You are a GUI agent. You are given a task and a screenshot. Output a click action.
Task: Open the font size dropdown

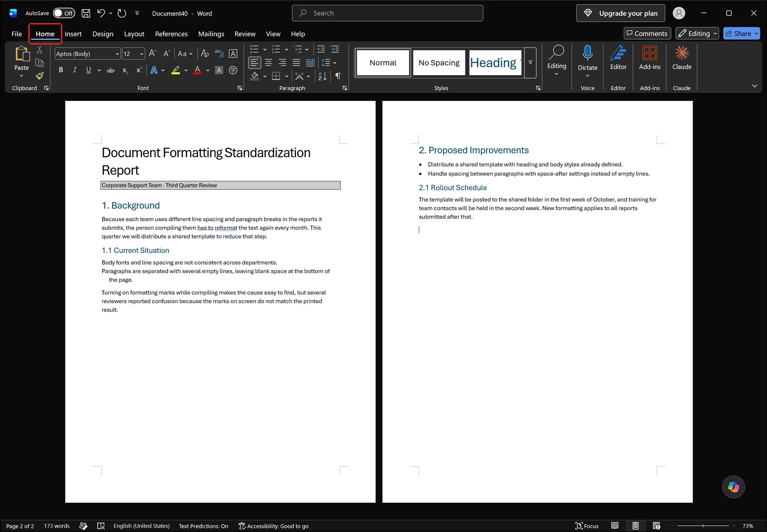click(142, 54)
